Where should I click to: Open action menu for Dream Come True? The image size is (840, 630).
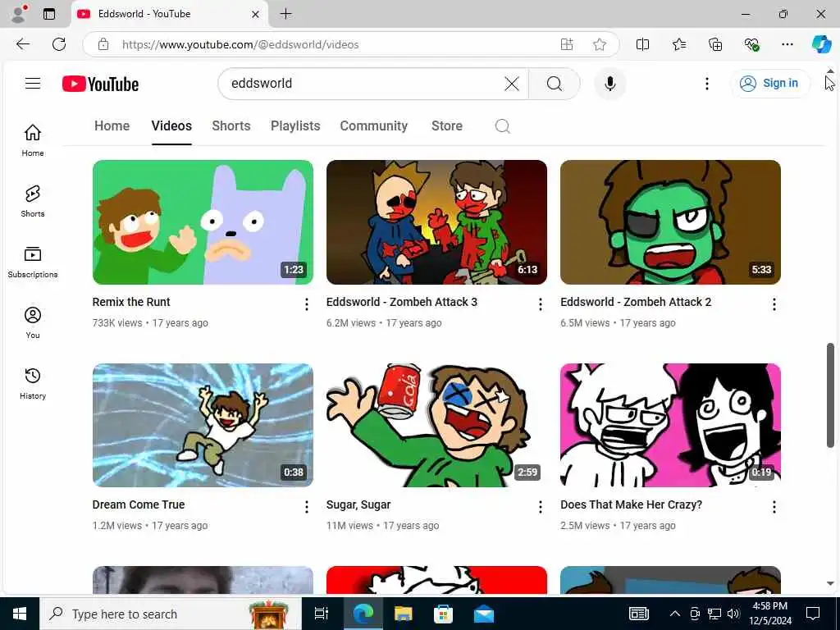click(x=307, y=507)
